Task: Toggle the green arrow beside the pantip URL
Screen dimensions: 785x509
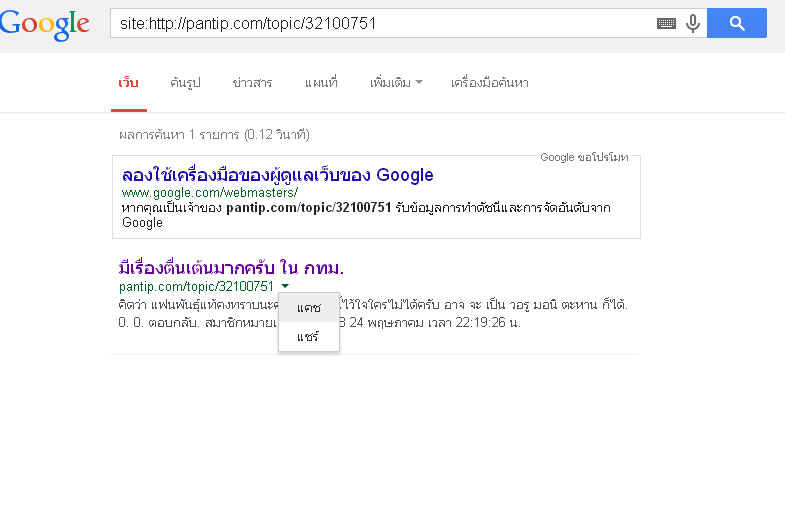Action: coord(285,286)
